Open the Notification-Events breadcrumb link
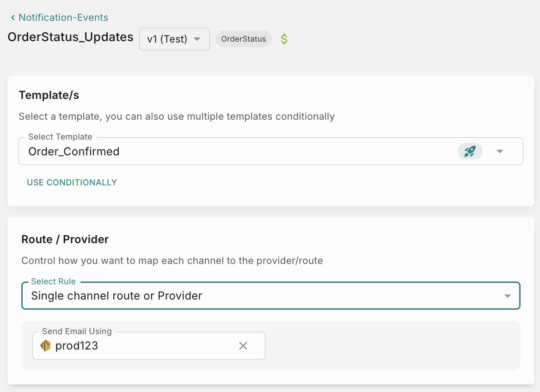The image size is (540, 392). tap(63, 18)
